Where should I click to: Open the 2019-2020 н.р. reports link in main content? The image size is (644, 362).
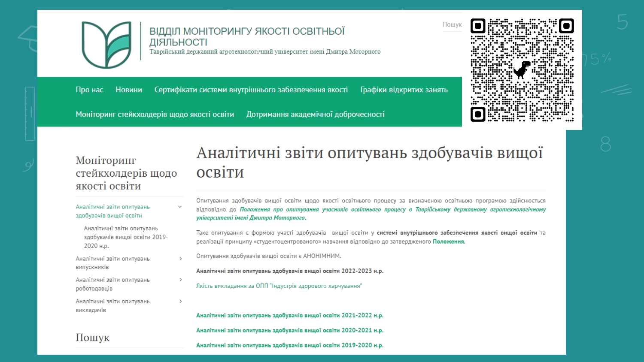[290, 345]
